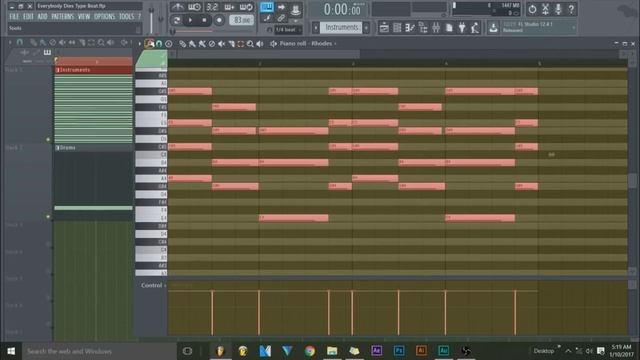Select the Paint brush tool in piano roll
Viewport: 640px width, 360px height.
tap(192, 44)
